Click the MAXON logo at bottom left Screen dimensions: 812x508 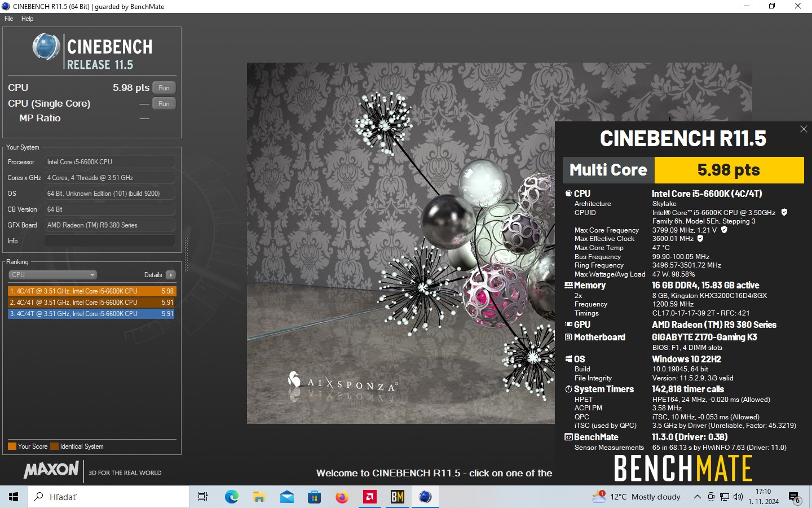point(51,470)
